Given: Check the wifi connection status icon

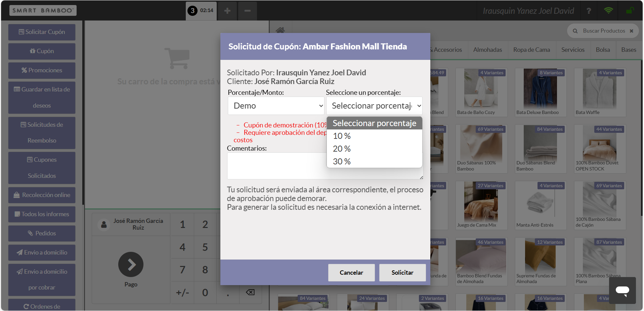Looking at the screenshot, I should (x=608, y=10).
